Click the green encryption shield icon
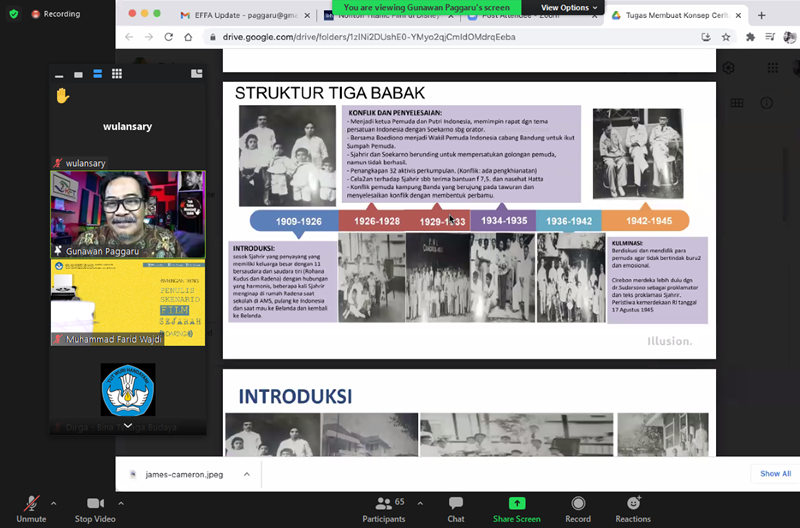This screenshot has width=800, height=528. click(14, 14)
